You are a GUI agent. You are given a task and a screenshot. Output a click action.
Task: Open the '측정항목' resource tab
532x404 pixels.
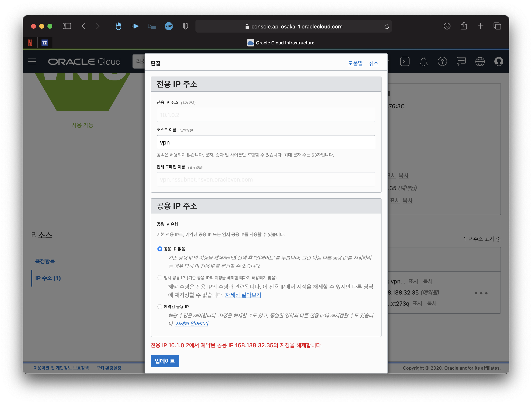(45, 261)
